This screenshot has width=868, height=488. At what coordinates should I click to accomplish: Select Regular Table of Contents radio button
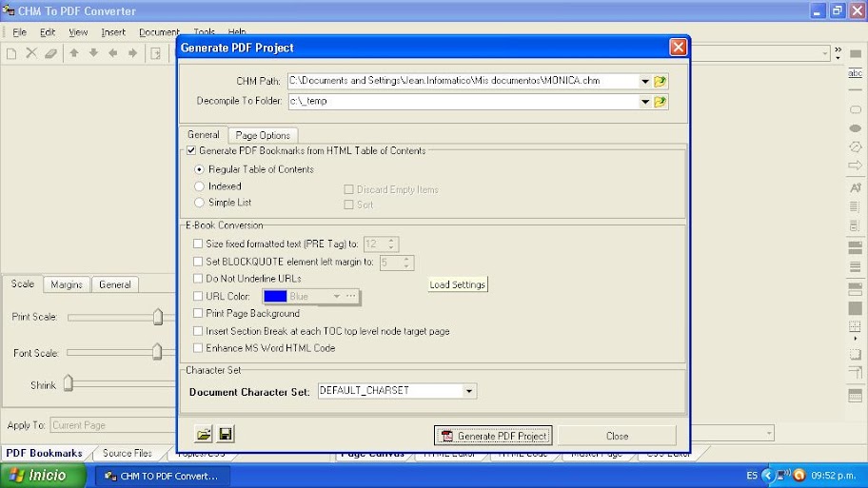coord(199,169)
